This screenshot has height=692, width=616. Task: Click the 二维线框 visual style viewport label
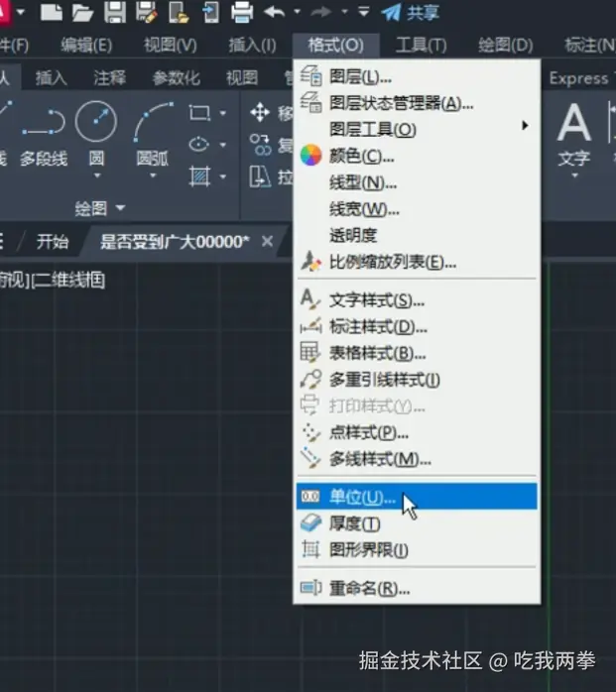point(68,281)
